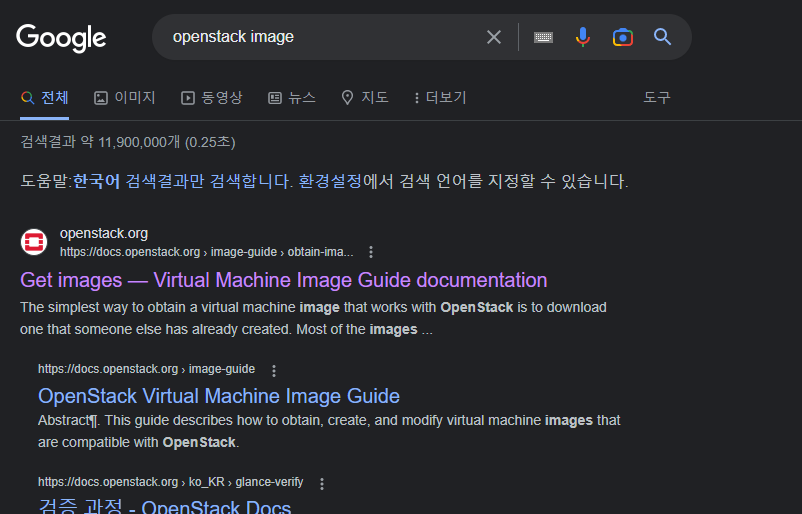Open the 환경설정 link
The width and height of the screenshot is (802, 514).
[330, 181]
